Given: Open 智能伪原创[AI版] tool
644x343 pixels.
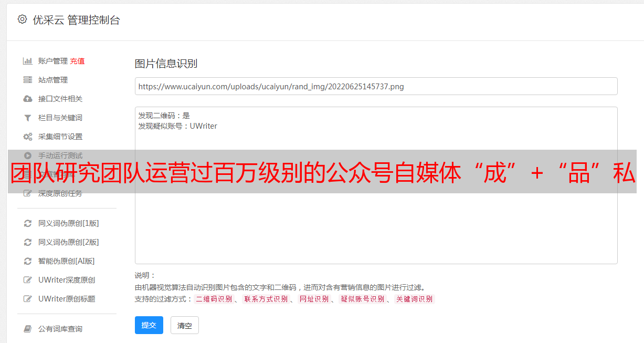Looking at the screenshot, I should click(67, 261).
